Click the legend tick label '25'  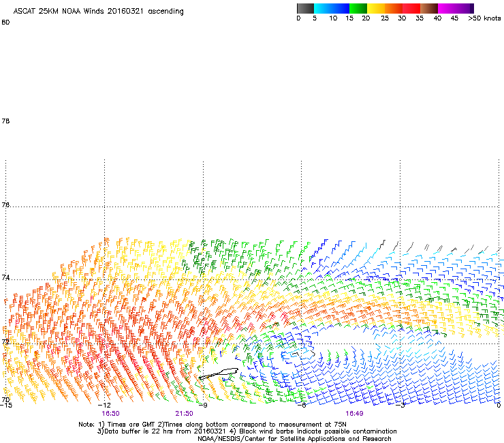point(385,18)
